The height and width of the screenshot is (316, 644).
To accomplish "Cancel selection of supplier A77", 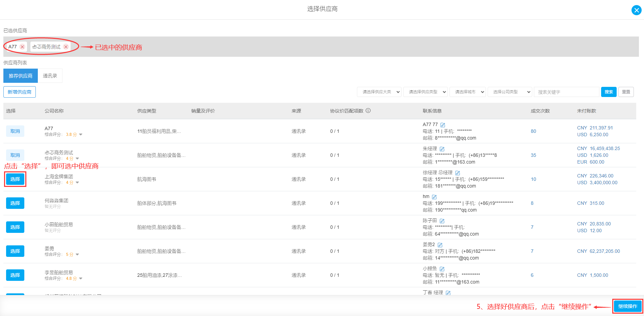I will (x=15, y=131).
